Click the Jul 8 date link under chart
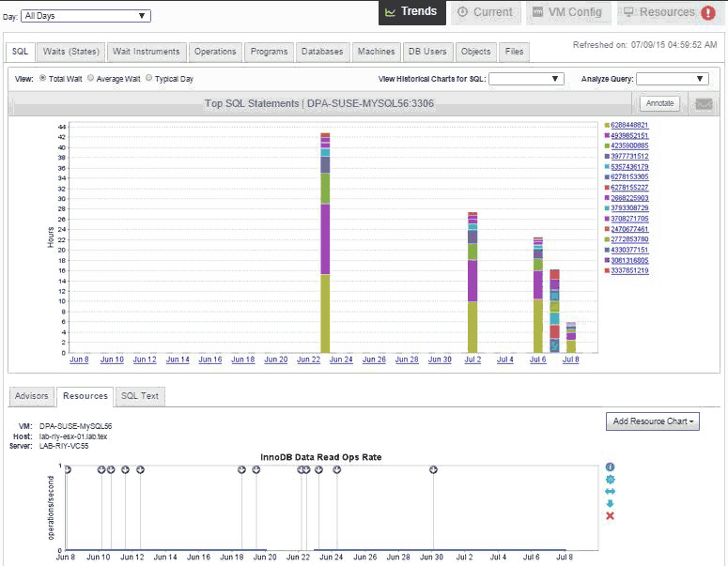Image resolution: width=728 pixels, height=566 pixels. [570, 359]
